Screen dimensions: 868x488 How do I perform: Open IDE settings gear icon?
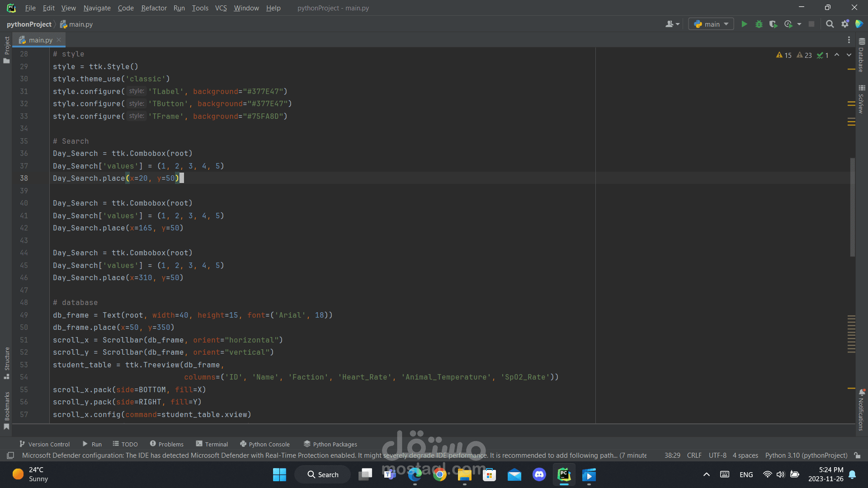(x=844, y=24)
